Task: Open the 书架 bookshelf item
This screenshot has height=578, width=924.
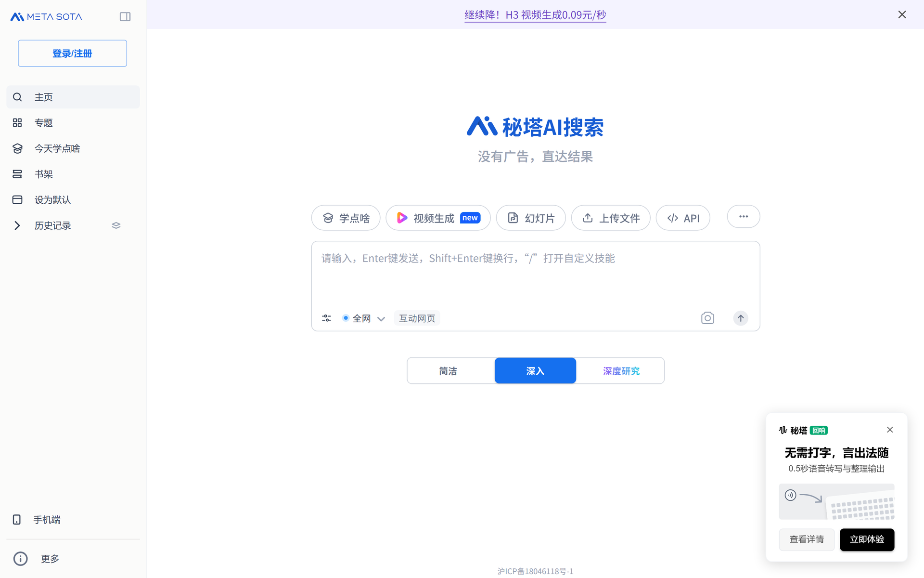Action: (x=73, y=174)
